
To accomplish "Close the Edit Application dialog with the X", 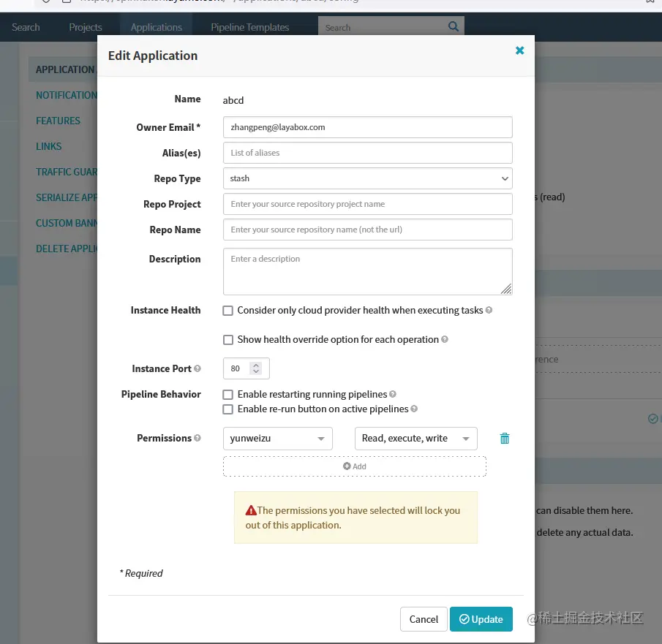I will [519, 50].
